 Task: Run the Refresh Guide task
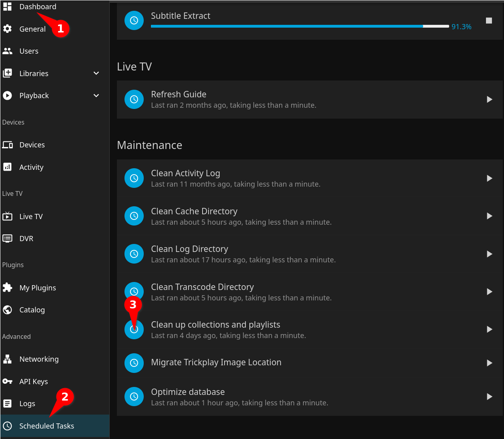[x=489, y=99]
